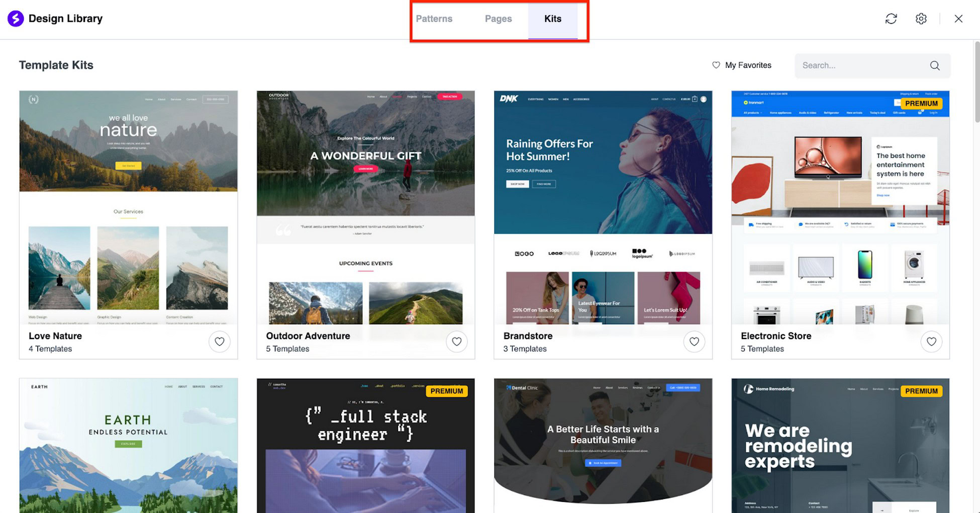
Task: Close the Design Library window
Action: pyautogui.click(x=958, y=19)
